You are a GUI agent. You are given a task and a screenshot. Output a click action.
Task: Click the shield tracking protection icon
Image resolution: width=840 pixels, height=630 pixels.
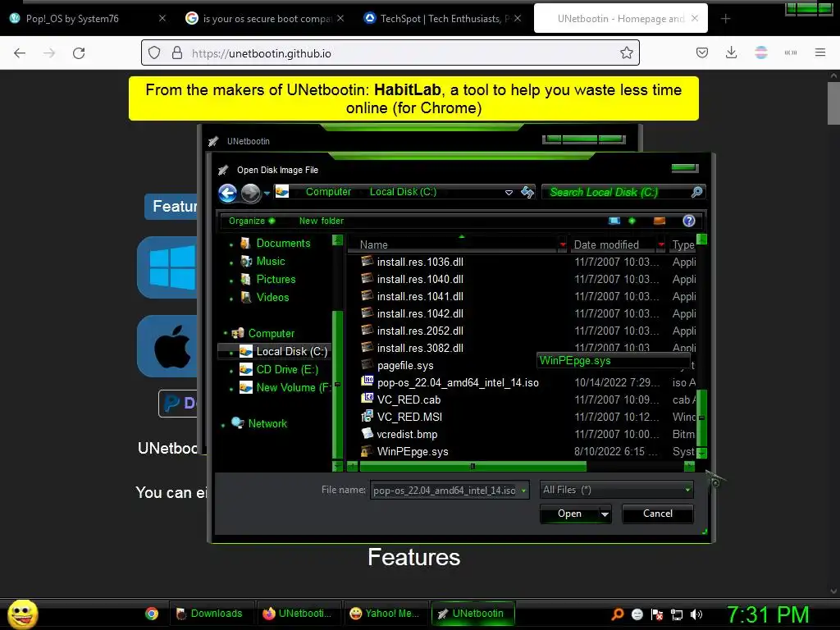(154, 52)
